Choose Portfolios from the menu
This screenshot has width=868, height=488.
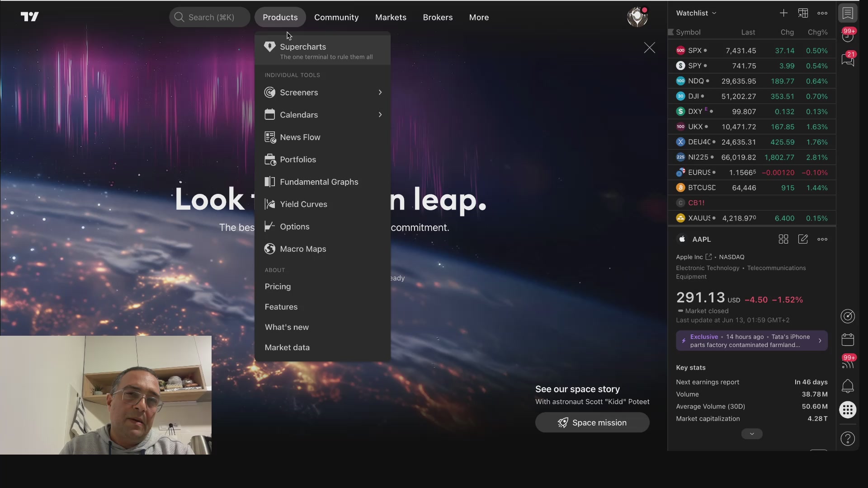[323, 160]
